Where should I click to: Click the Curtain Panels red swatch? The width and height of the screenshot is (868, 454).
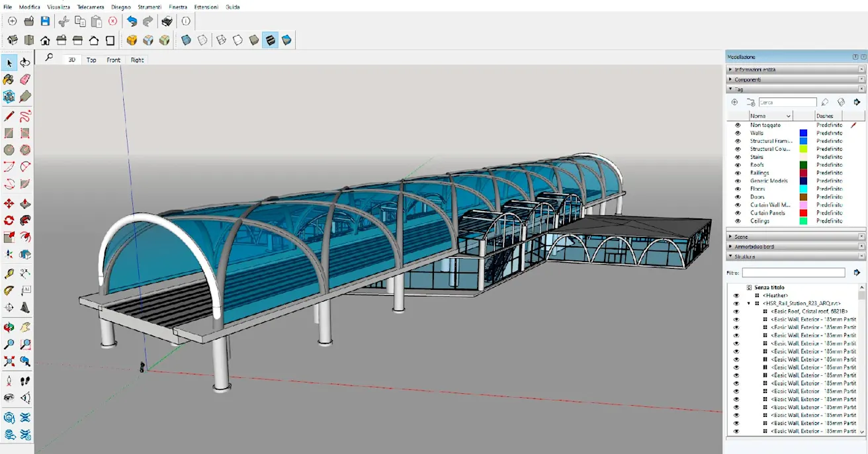pos(803,213)
